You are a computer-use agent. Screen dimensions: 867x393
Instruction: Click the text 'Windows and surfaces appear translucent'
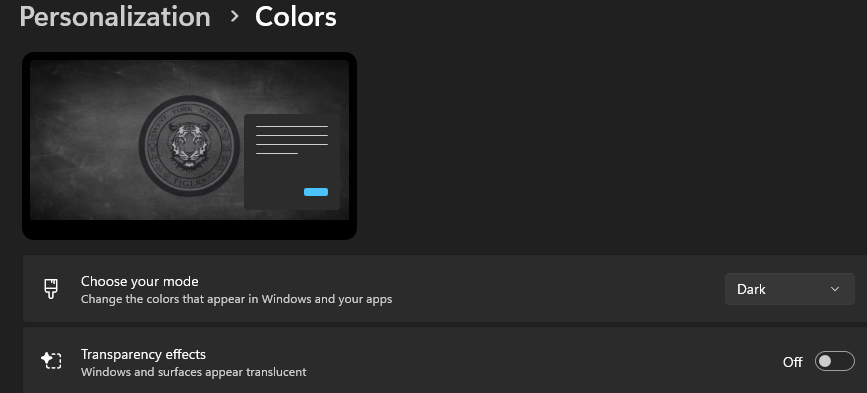point(194,372)
